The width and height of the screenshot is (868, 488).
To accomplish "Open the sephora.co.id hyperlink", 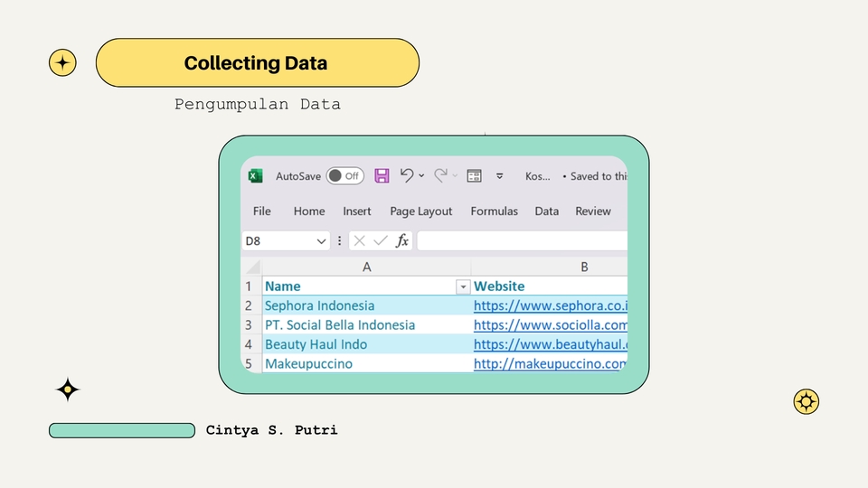I will pos(551,305).
